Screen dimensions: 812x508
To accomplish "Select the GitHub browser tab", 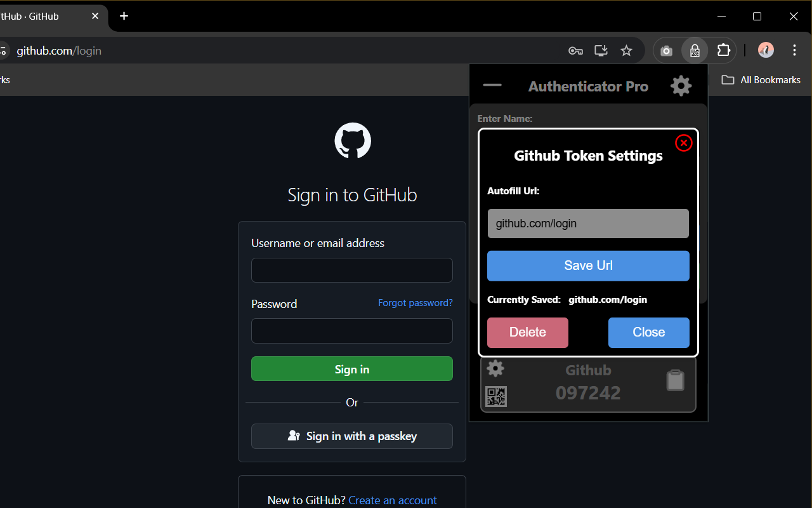I will point(38,17).
